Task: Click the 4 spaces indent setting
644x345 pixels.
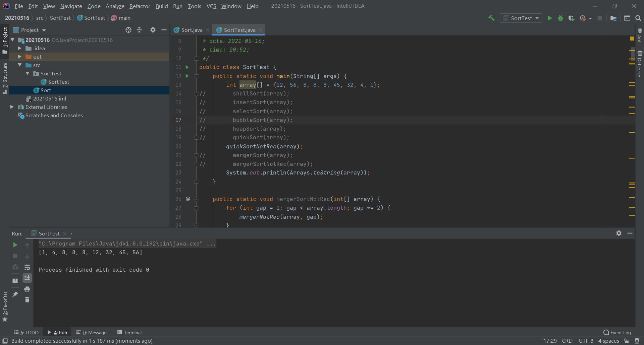Action: tap(608, 341)
